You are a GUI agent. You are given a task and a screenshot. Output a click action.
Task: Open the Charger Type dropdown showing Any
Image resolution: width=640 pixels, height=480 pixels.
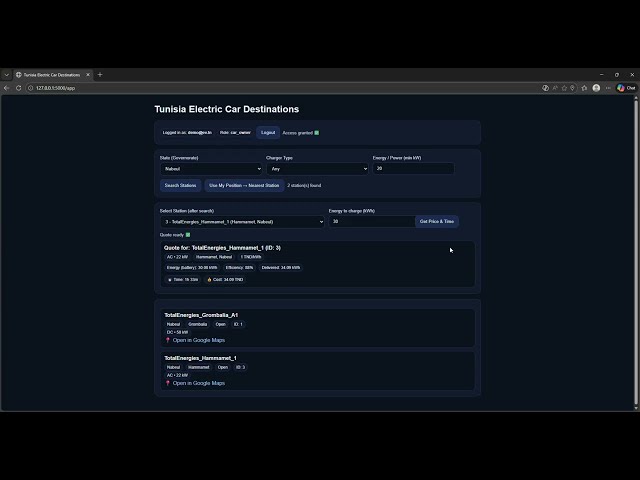318,169
